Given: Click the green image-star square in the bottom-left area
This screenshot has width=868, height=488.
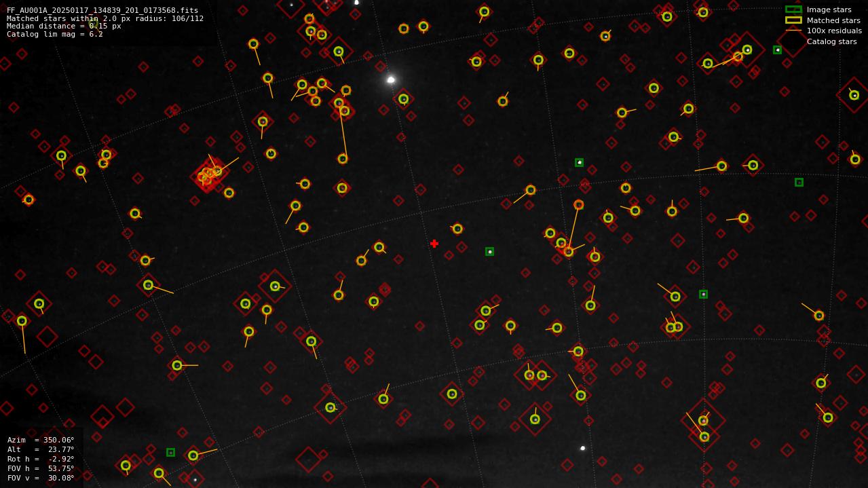Looking at the screenshot, I should click(170, 452).
